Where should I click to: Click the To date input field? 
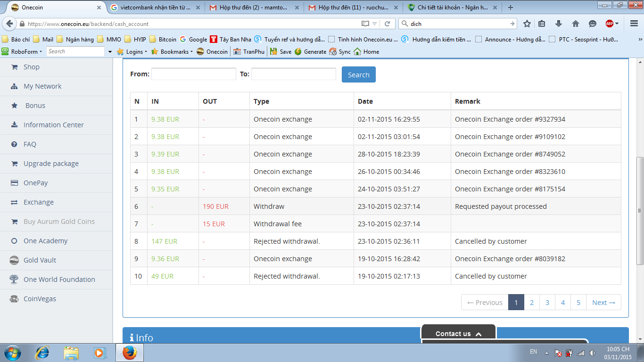[x=293, y=74]
